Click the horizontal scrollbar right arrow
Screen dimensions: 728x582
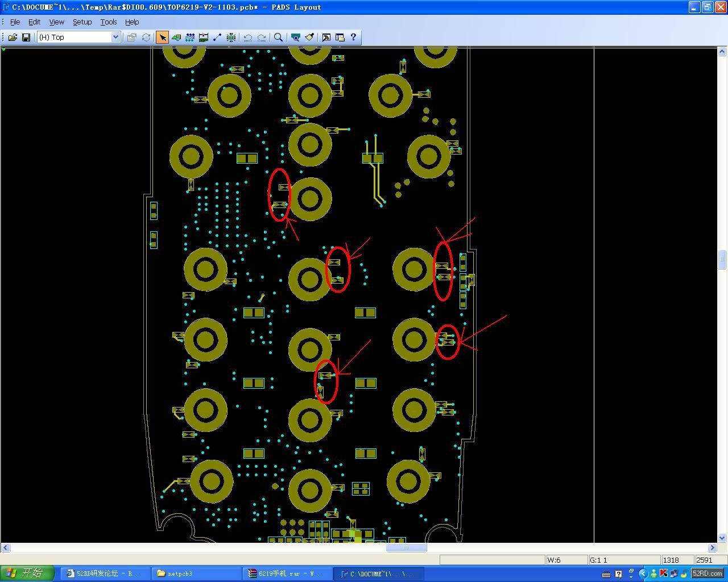pos(712,548)
